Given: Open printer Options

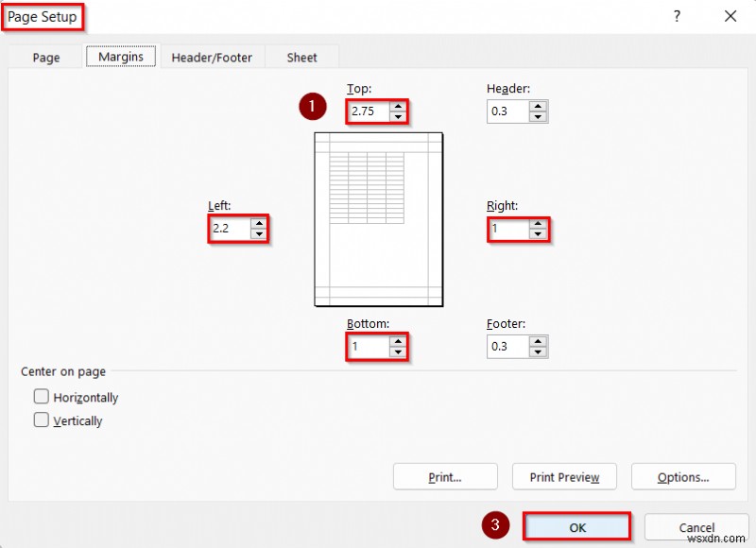Looking at the screenshot, I should (683, 476).
